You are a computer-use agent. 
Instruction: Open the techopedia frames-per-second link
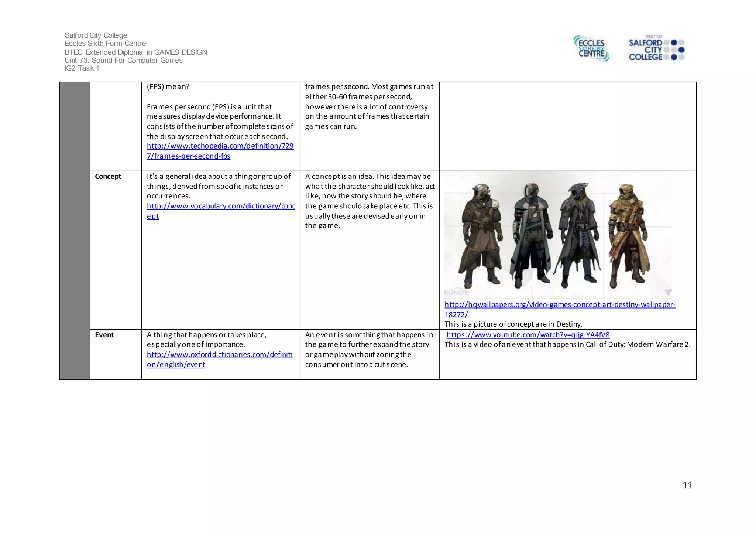(x=220, y=151)
